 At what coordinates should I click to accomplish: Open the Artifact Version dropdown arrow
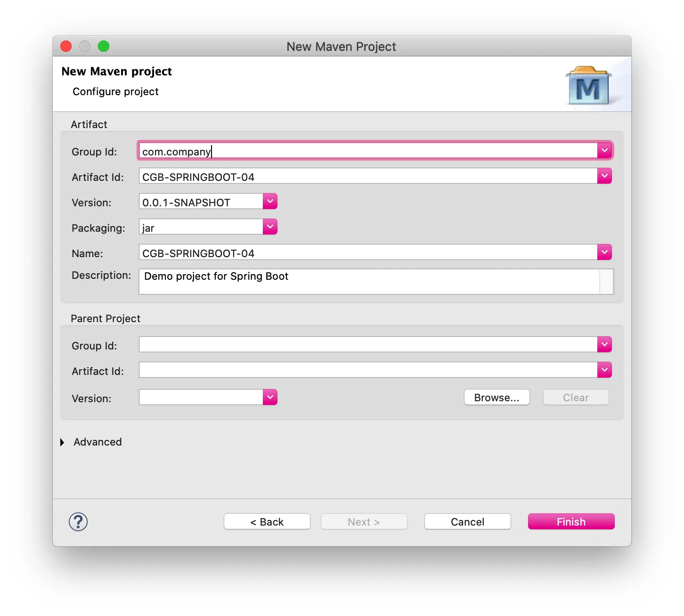(270, 202)
